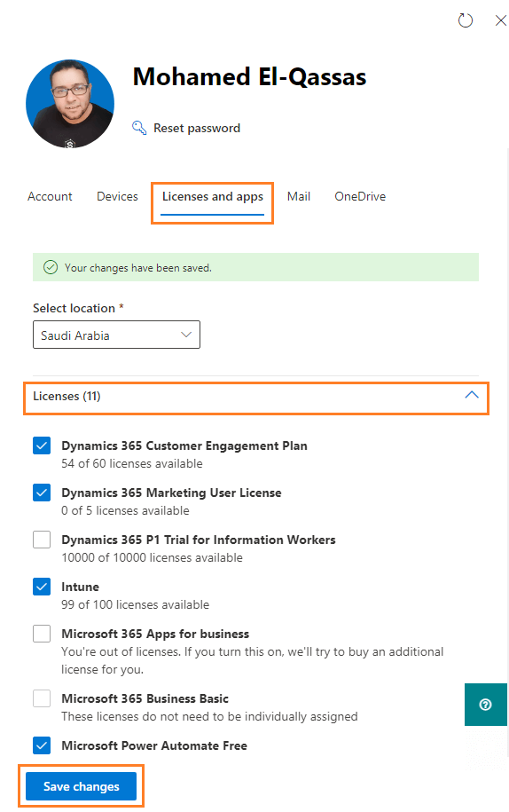
Task: Check Microsoft 365 Business Basic checkbox
Action: click(x=42, y=698)
